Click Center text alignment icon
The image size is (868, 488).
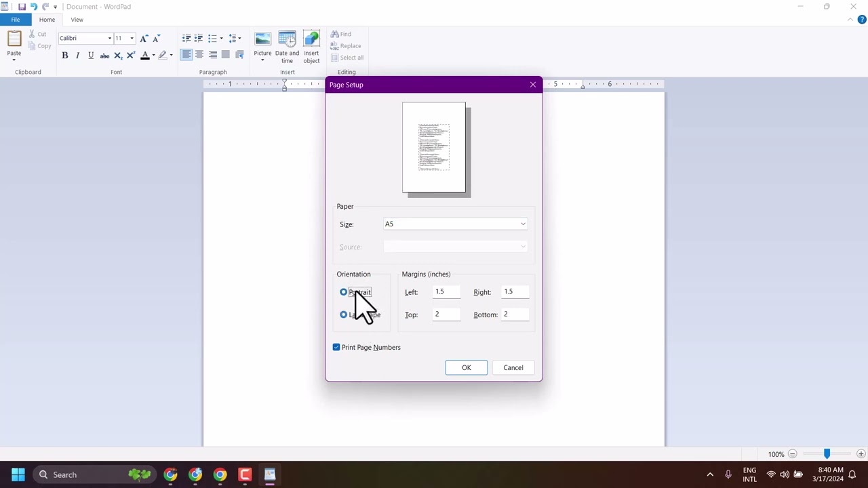(199, 55)
